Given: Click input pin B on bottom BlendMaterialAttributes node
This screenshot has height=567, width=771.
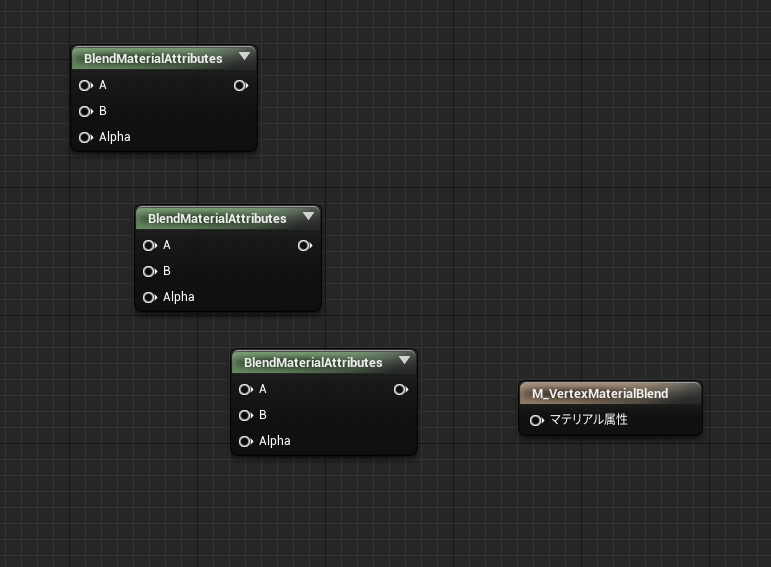Looking at the screenshot, I should tap(245, 416).
